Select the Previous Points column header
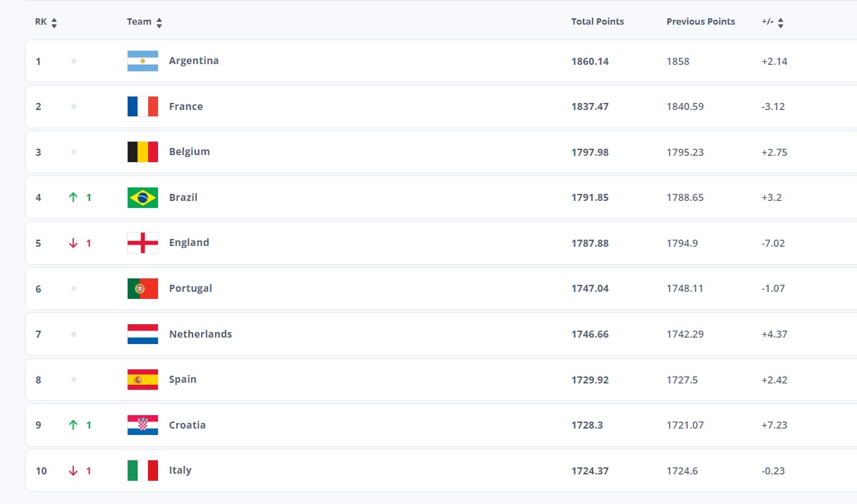The height and width of the screenshot is (504, 857). pos(700,22)
